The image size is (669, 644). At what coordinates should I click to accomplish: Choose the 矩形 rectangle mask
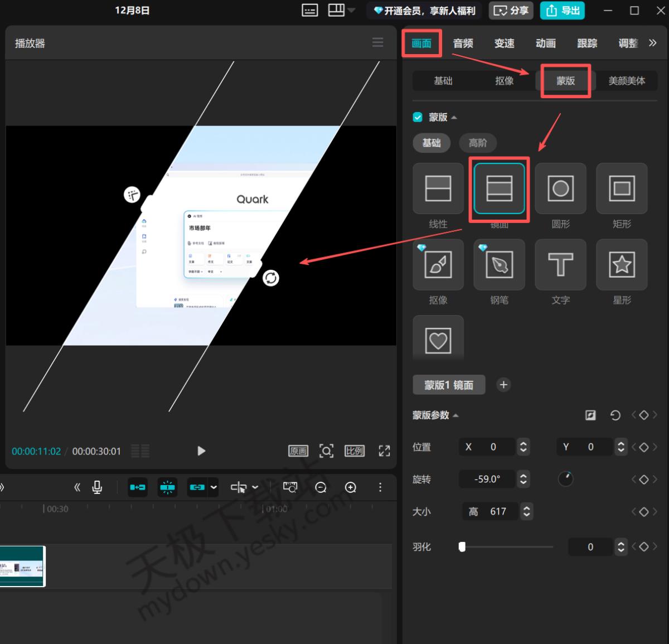coord(622,188)
